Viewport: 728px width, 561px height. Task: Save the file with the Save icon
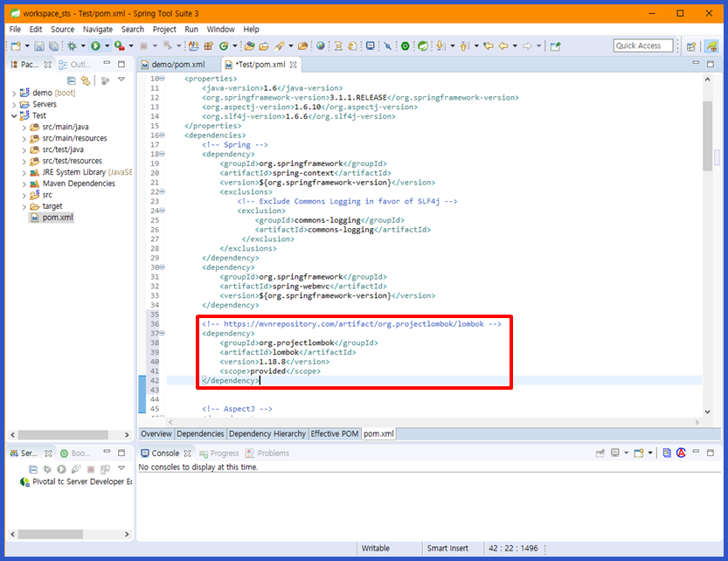click(39, 46)
